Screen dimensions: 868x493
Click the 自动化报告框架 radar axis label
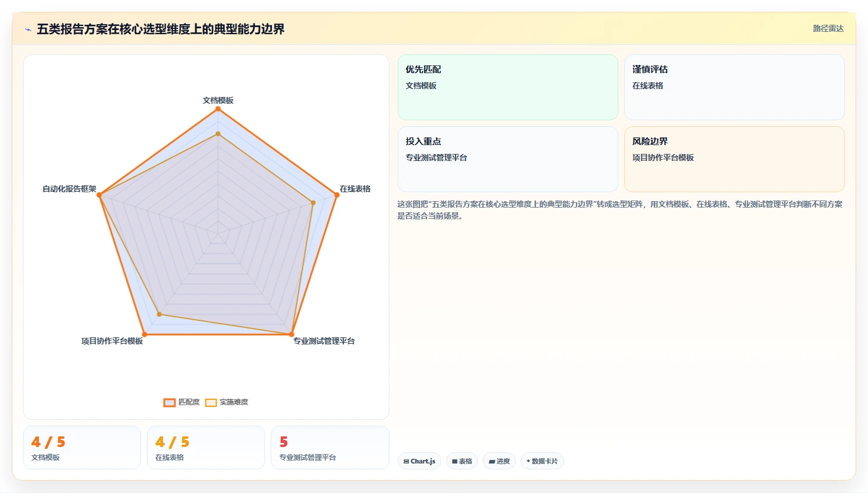[69, 189]
